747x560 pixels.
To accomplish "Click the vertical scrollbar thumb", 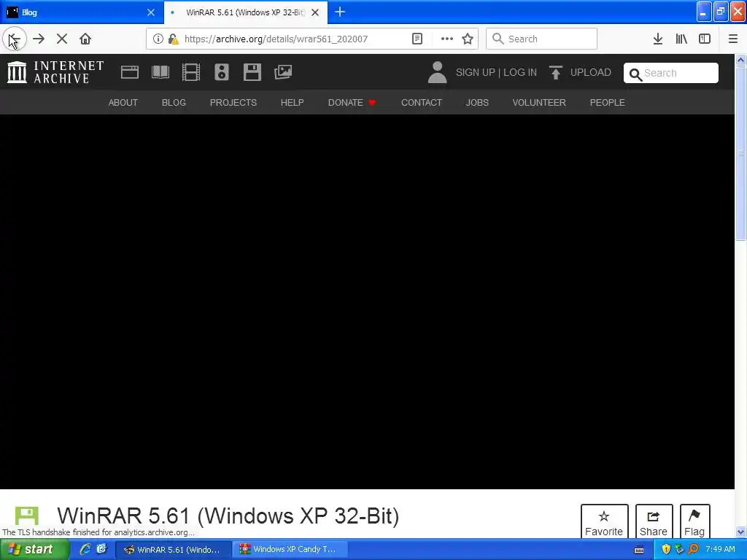I will (x=741, y=153).
